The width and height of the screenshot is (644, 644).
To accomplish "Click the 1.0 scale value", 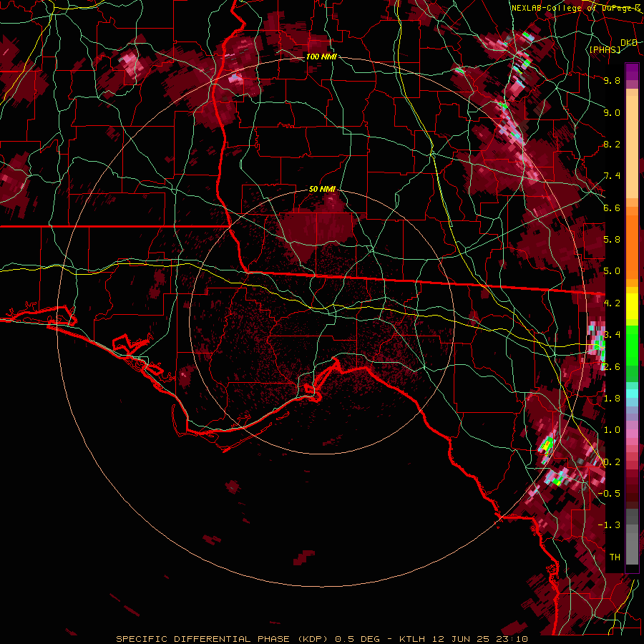I will coord(612,430).
